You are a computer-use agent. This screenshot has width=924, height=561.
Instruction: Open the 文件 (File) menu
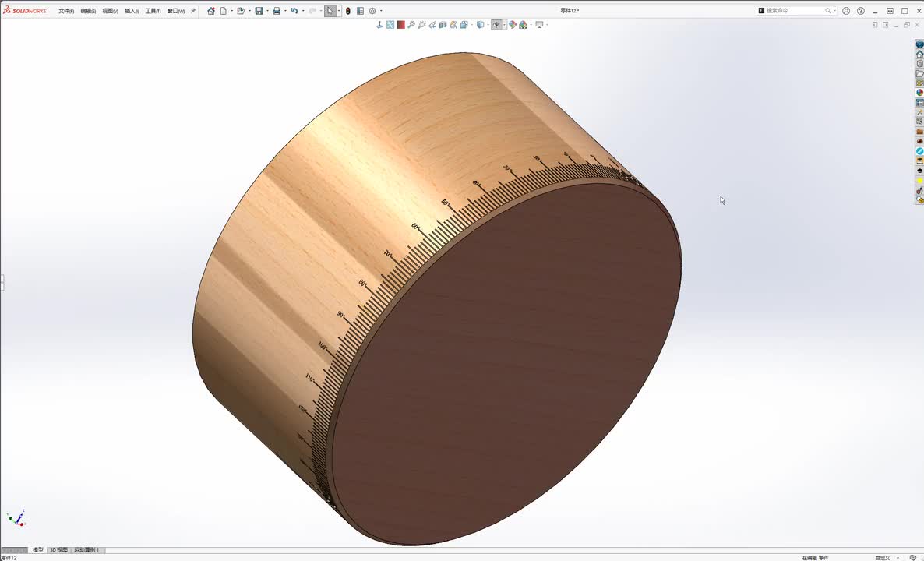(x=66, y=11)
